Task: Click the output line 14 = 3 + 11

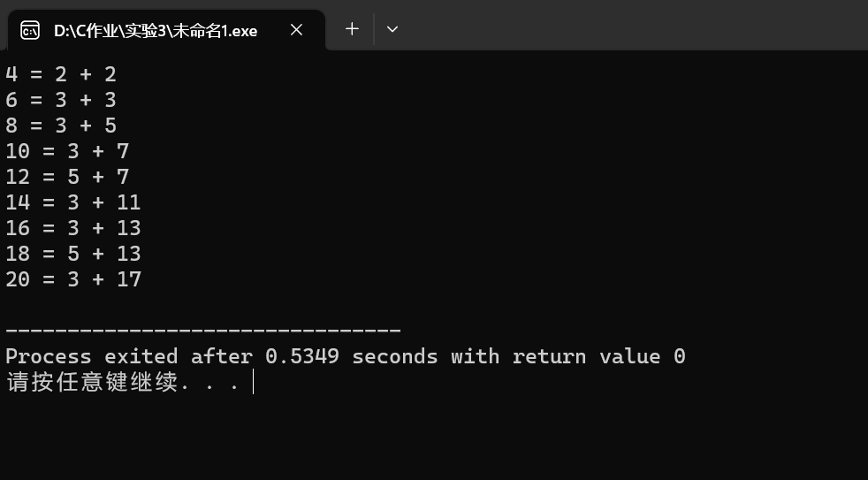Action: 73,202
